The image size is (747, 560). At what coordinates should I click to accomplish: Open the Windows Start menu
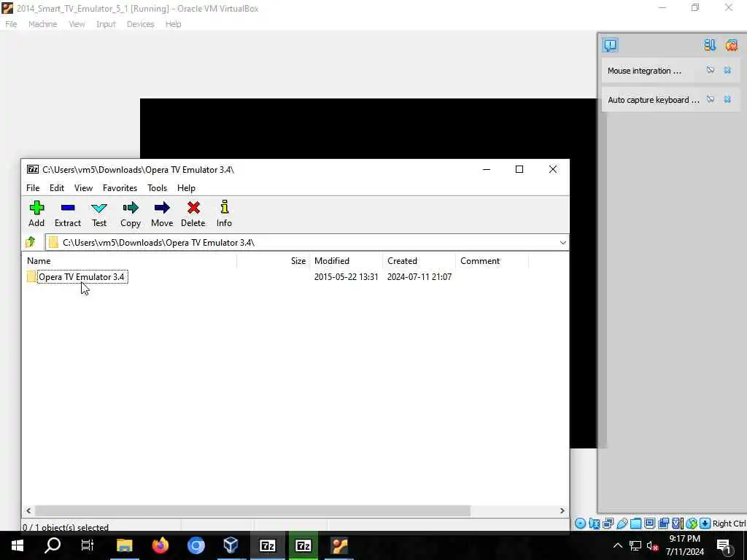[x=18, y=545]
